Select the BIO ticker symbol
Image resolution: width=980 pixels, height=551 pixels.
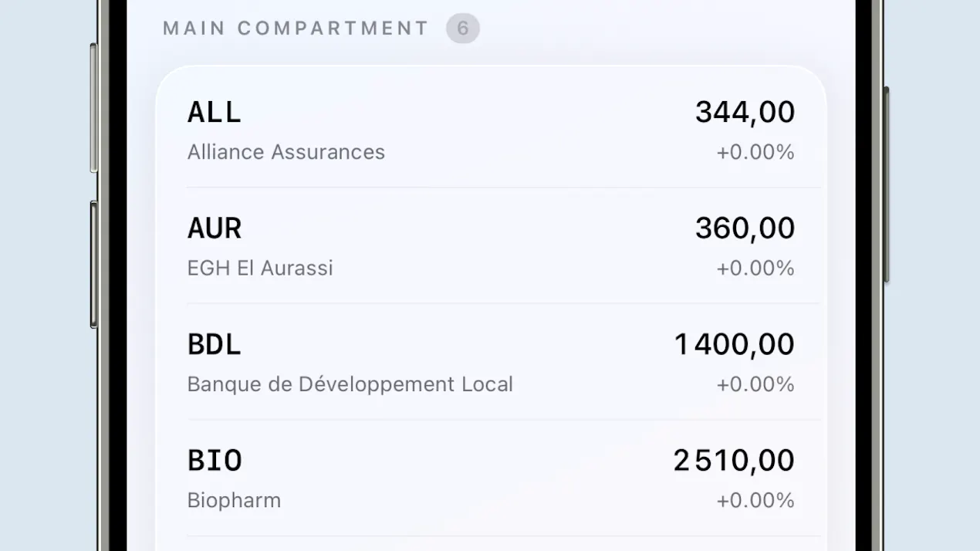tap(215, 461)
